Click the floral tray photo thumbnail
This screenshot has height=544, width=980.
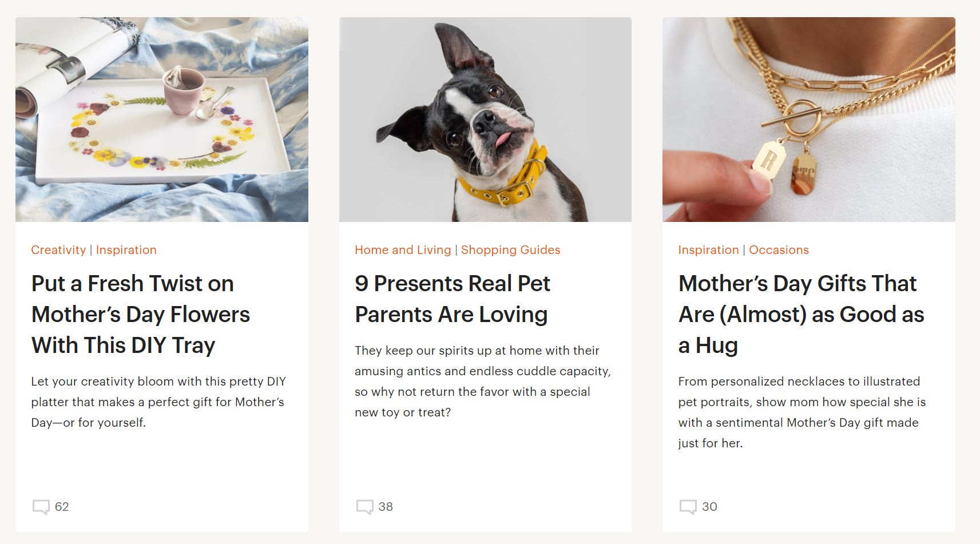(x=162, y=120)
